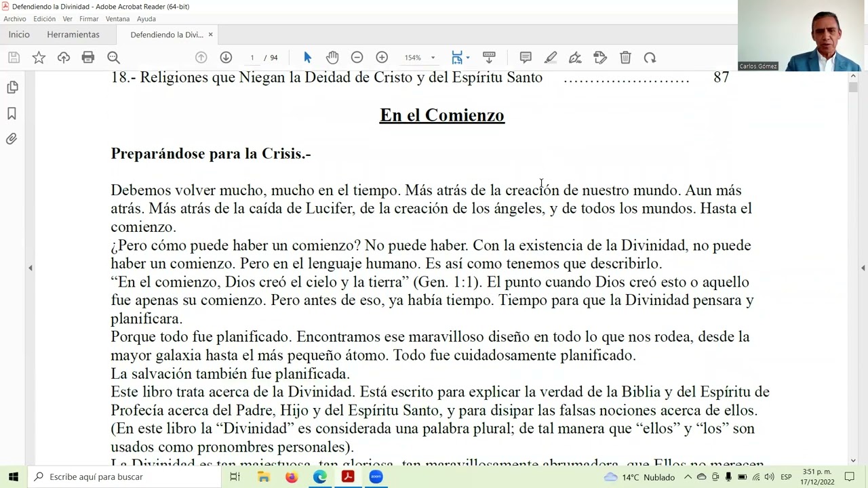Add document to starred favorites
This screenshot has height=488, width=868.
[x=39, y=58]
